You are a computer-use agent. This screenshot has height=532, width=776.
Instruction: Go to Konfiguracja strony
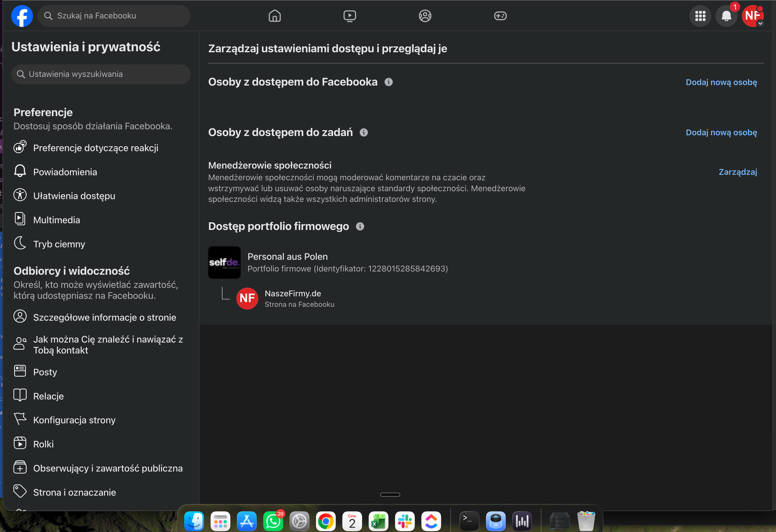point(74,420)
